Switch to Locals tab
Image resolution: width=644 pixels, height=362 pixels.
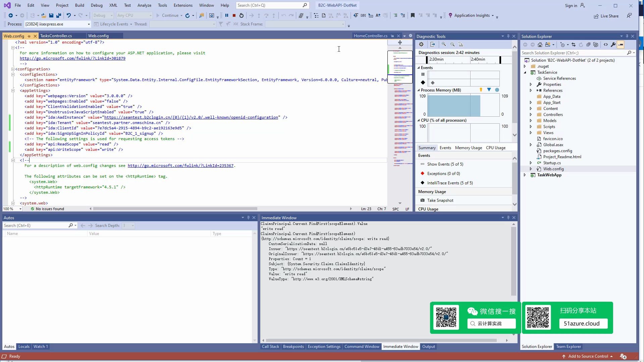coord(24,347)
